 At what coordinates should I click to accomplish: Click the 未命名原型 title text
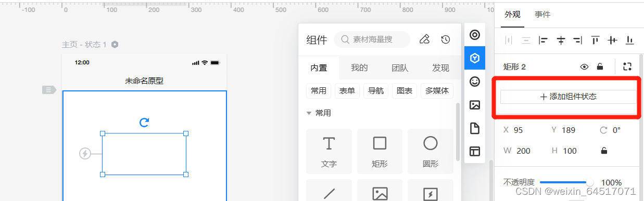click(x=144, y=81)
